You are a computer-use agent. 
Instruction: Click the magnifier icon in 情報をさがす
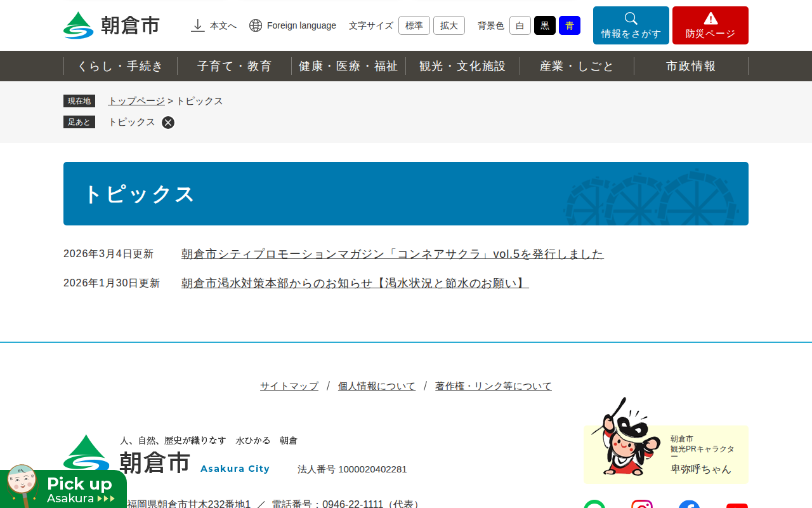631,18
